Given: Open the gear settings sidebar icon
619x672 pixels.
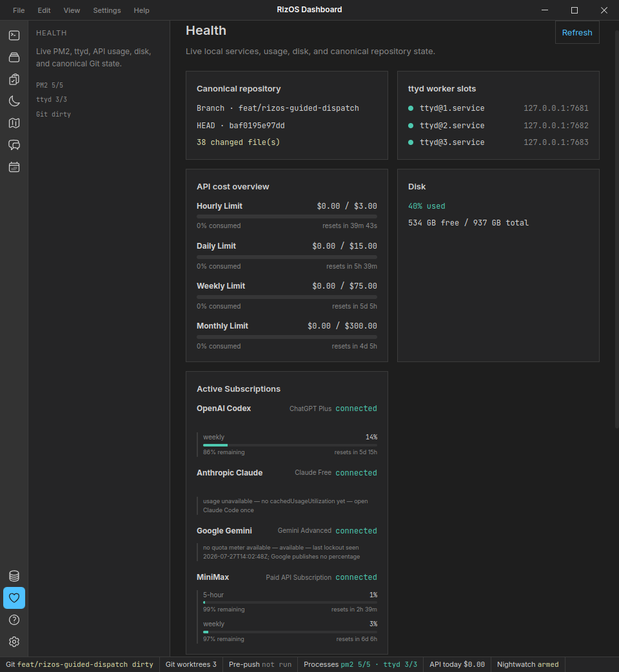Looking at the screenshot, I should tap(14, 642).
